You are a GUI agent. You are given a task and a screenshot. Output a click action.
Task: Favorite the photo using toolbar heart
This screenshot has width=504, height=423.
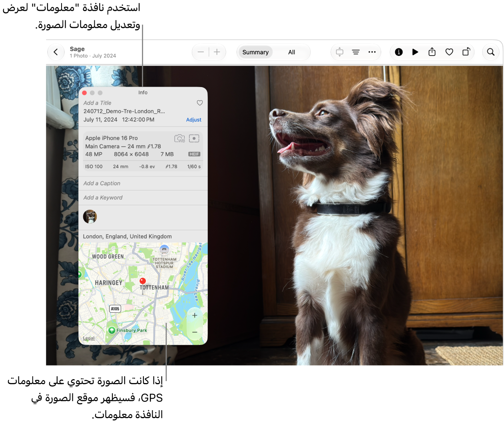coord(449,52)
